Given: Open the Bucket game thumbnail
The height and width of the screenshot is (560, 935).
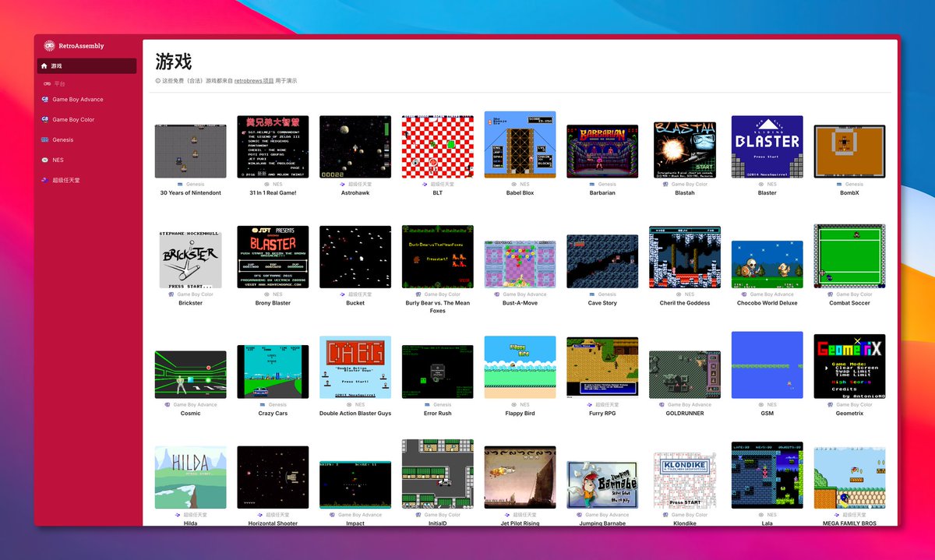Looking at the screenshot, I should (355, 257).
